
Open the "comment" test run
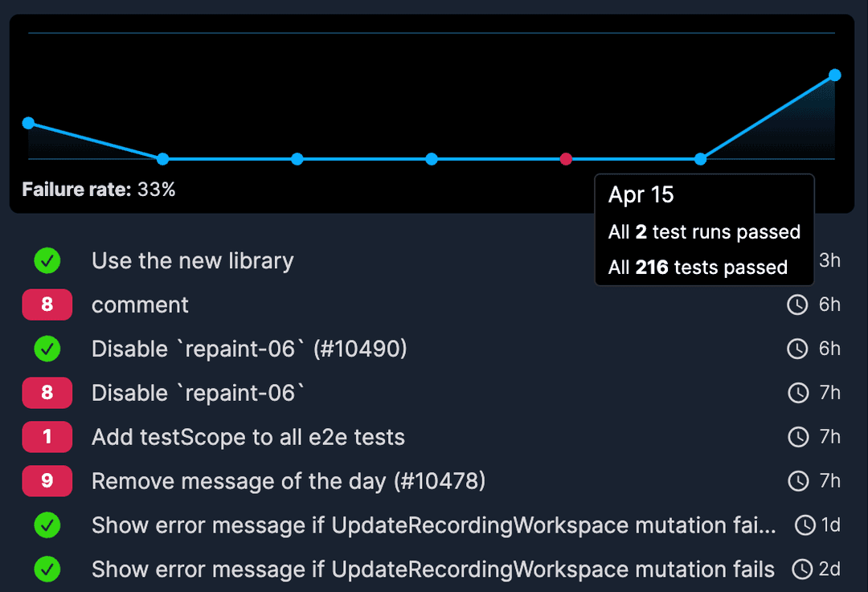click(x=140, y=304)
